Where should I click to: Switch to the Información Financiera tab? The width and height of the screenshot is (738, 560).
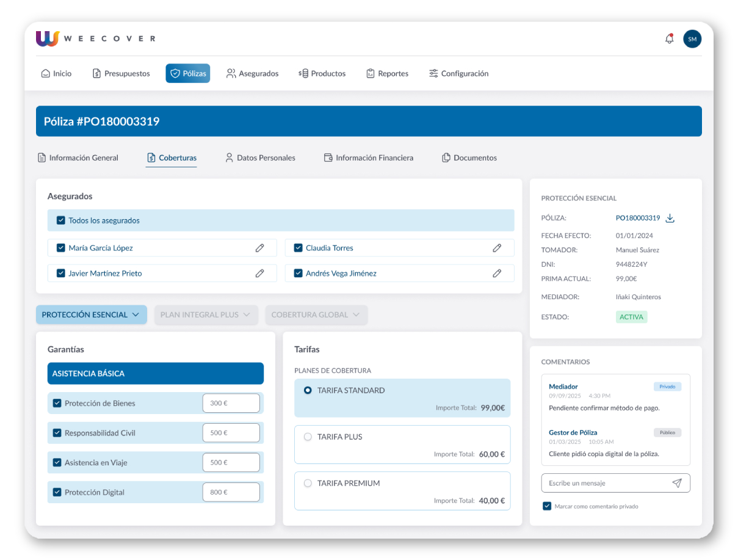click(x=368, y=158)
